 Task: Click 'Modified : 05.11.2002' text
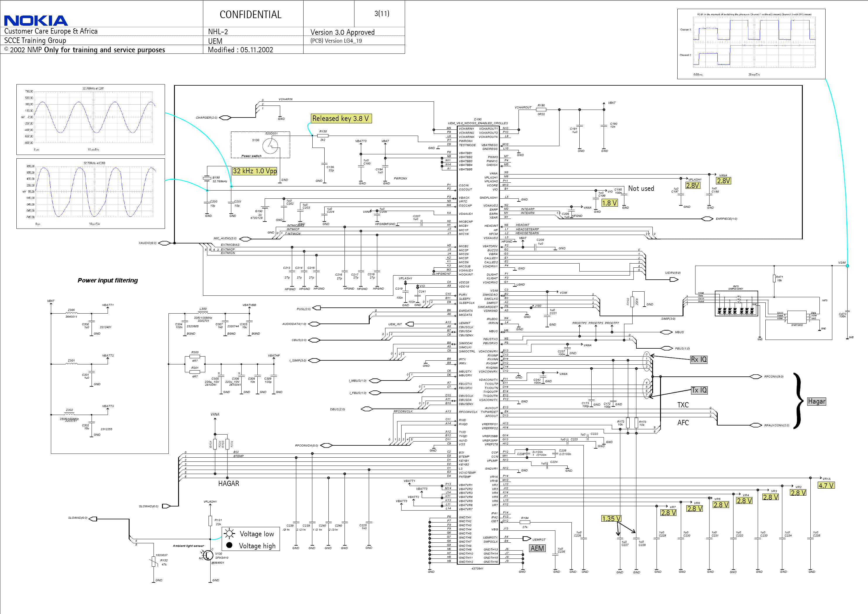point(240,50)
